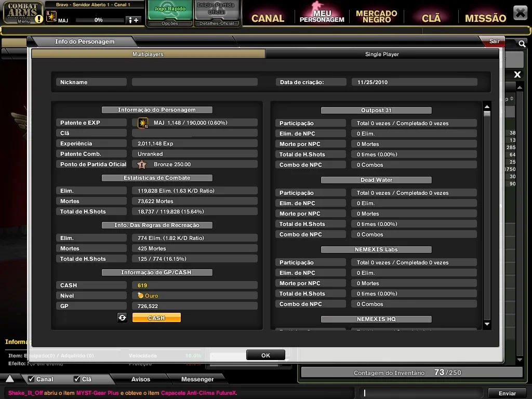Click MYST-Gear Plus item link in chat

(x=97, y=393)
